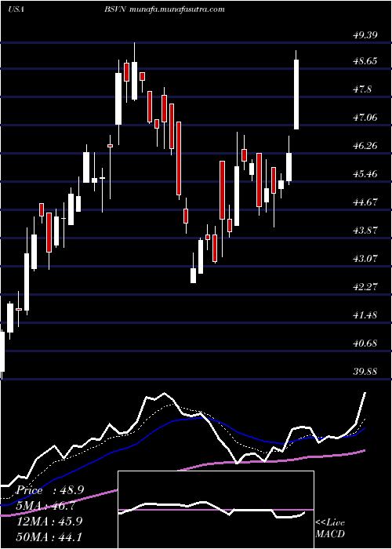Click the 48.65 price axis label

point(365,61)
